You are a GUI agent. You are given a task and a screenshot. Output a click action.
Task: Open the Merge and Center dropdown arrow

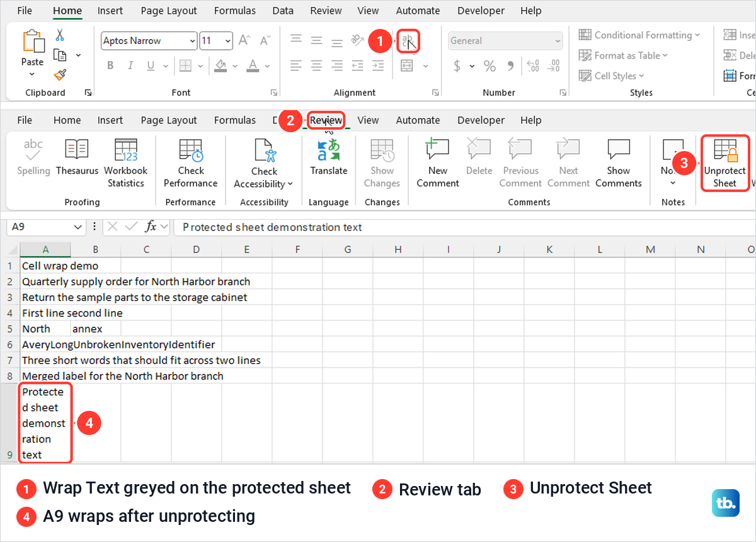pos(425,65)
